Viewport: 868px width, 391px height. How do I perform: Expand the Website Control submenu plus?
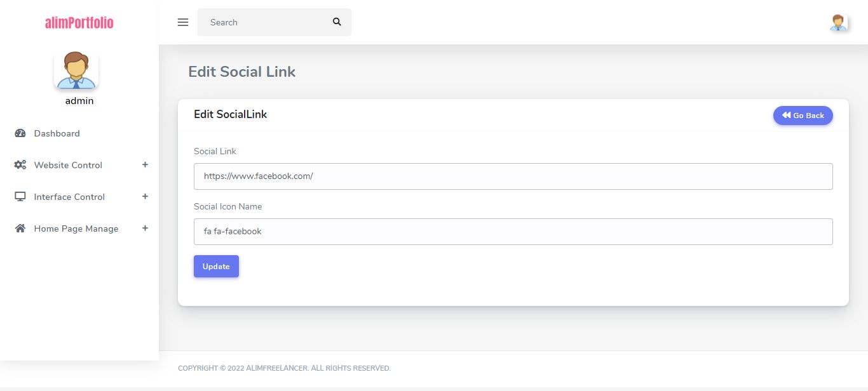coord(145,165)
